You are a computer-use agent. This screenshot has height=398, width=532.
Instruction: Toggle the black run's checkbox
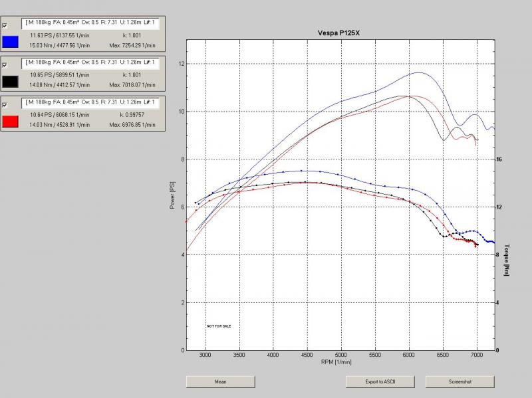(x=5, y=65)
